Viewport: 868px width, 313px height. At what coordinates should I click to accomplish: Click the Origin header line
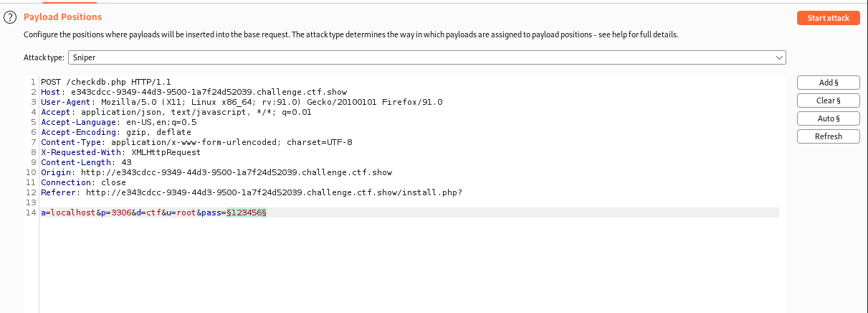pyautogui.click(x=215, y=172)
